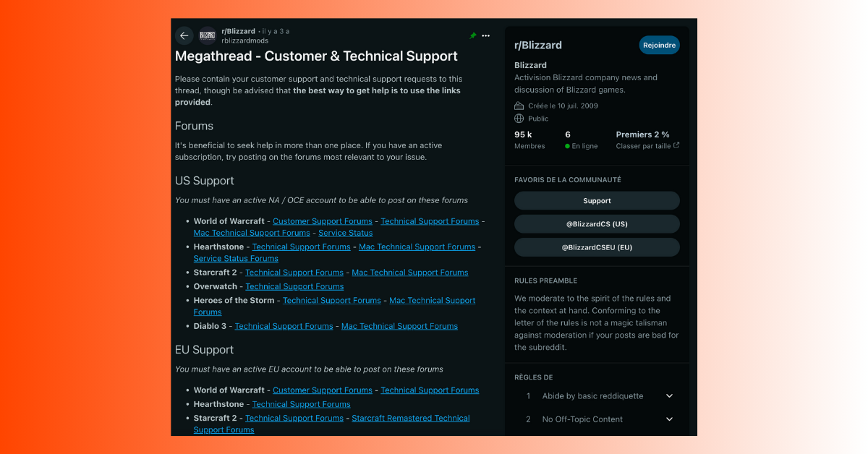
Task: Click the 95 k Membres count
Action: point(529,140)
